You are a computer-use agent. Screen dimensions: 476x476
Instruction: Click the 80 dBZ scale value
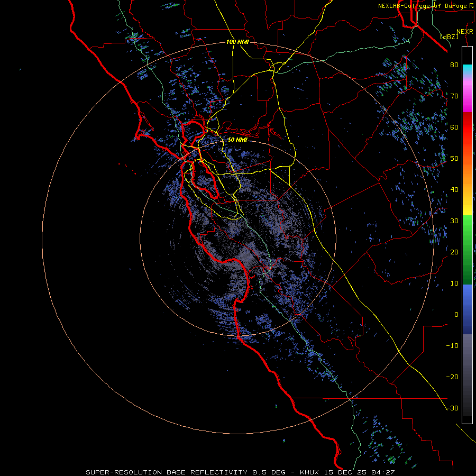(x=454, y=65)
